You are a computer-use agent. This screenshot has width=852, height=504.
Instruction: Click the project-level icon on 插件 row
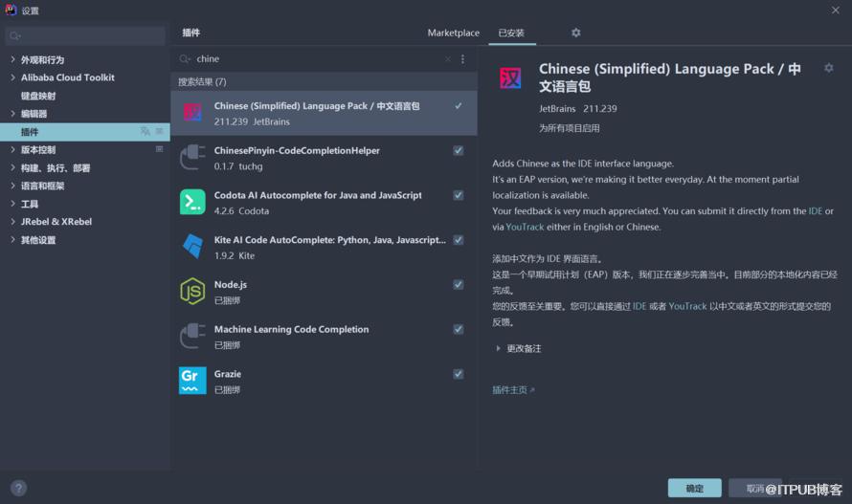click(159, 131)
